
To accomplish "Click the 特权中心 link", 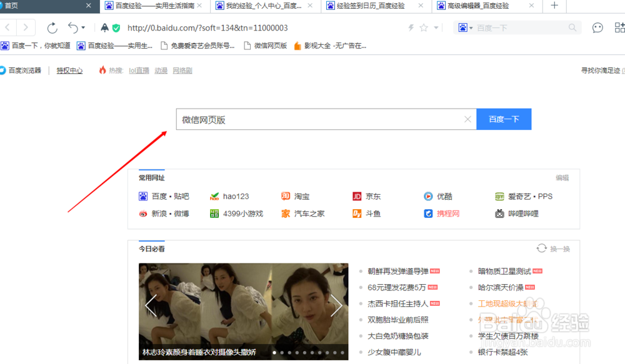I will click(x=69, y=71).
